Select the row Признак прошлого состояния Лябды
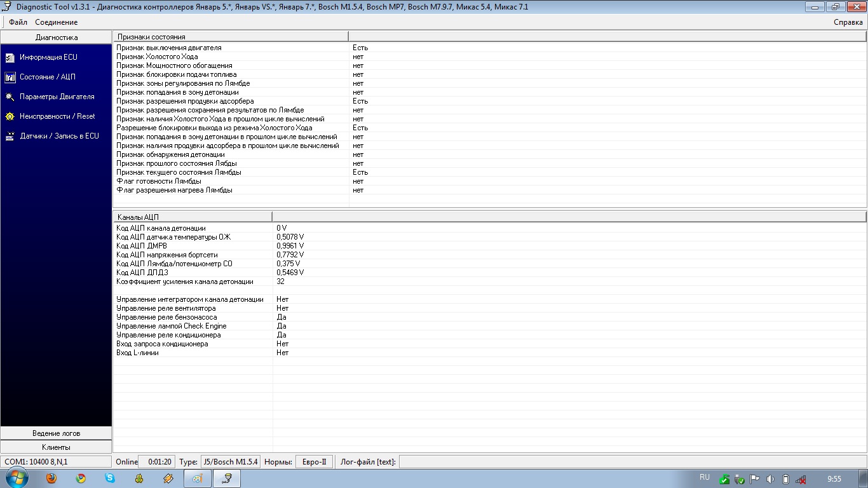This screenshot has width=868, height=488. coord(489,163)
